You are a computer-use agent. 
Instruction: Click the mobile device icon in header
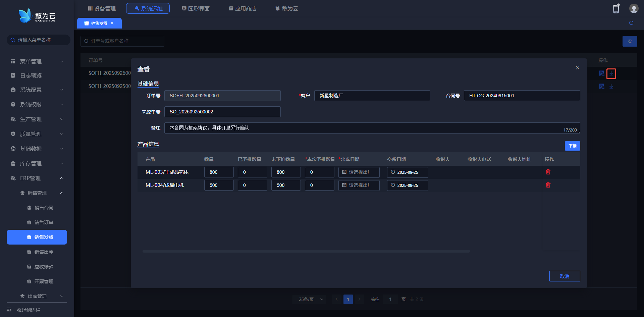point(616,9)
